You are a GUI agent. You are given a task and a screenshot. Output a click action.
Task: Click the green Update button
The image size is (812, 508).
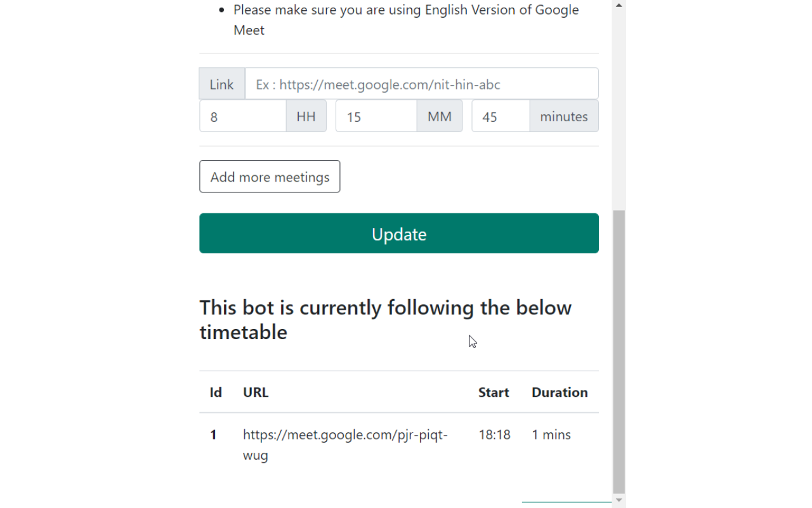click(399, 234)
